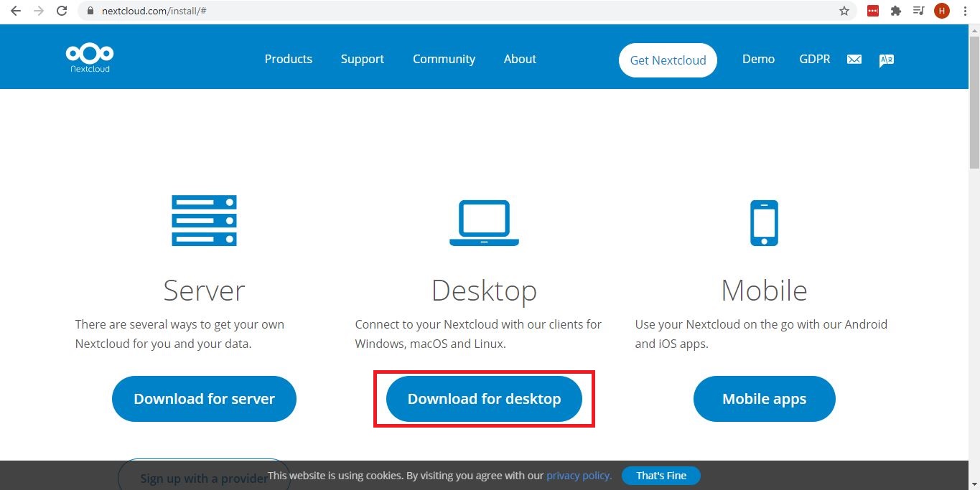Open the Chrome profile avatar
Viewport: 980px width, 490px height.
pyautogui.click(x=941, y=11)
